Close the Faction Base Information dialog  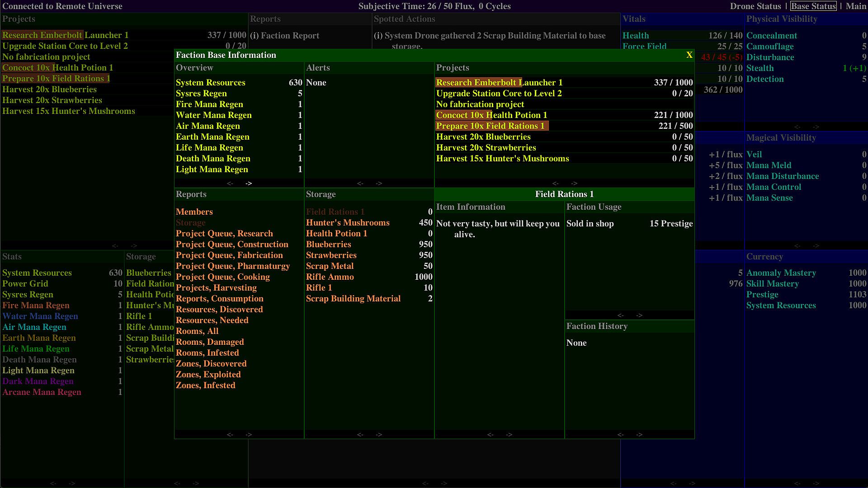689,55
